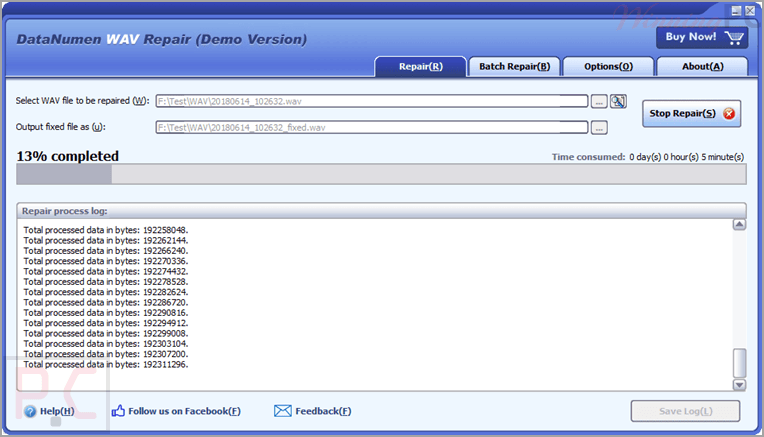Viewport: 764px width, 437px height.
Task: Open the Options(O) tab
Action: pyautogui.click(x=608, y=67)
